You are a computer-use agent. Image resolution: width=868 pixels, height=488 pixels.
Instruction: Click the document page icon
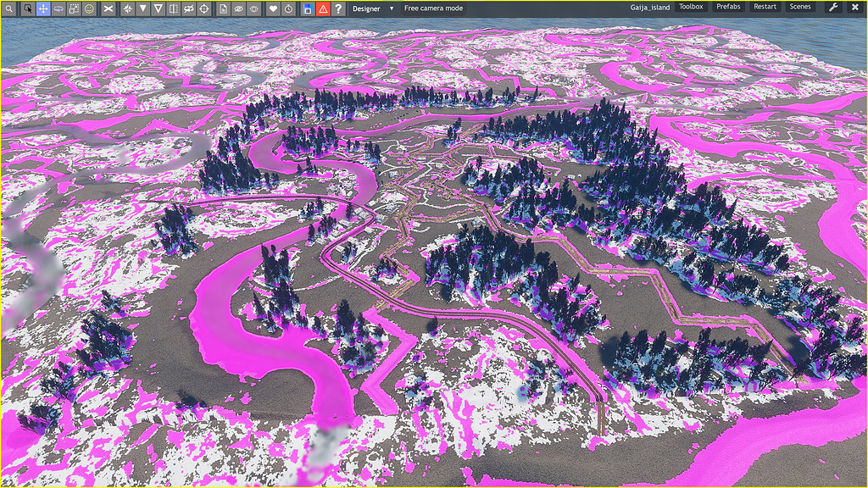[223, 8]
